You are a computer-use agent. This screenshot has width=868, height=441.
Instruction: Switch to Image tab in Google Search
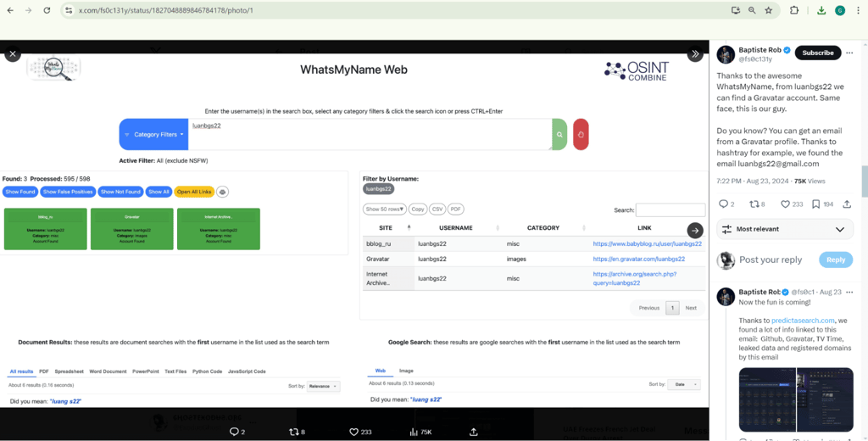[406, 371]
